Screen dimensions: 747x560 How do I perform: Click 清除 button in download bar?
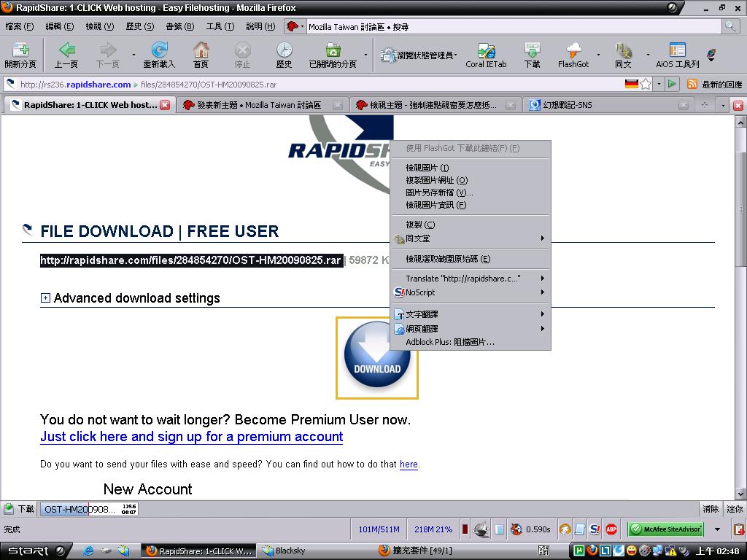click(711, 509)
